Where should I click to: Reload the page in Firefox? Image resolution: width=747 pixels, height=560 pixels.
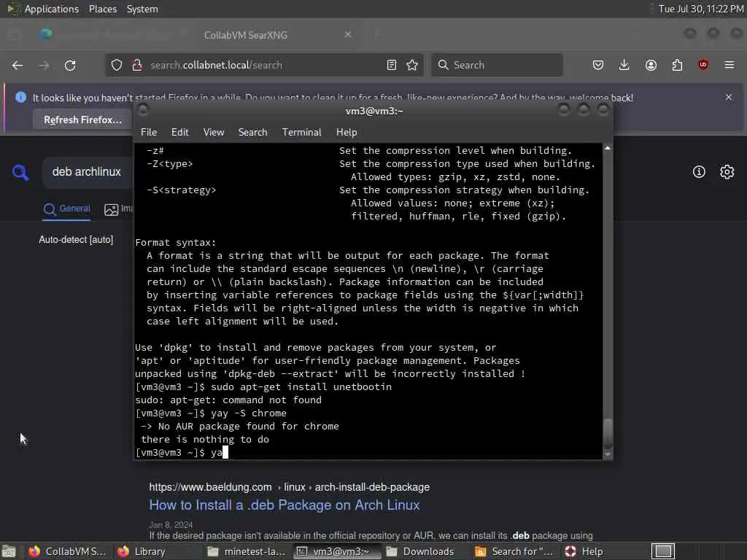70,65
